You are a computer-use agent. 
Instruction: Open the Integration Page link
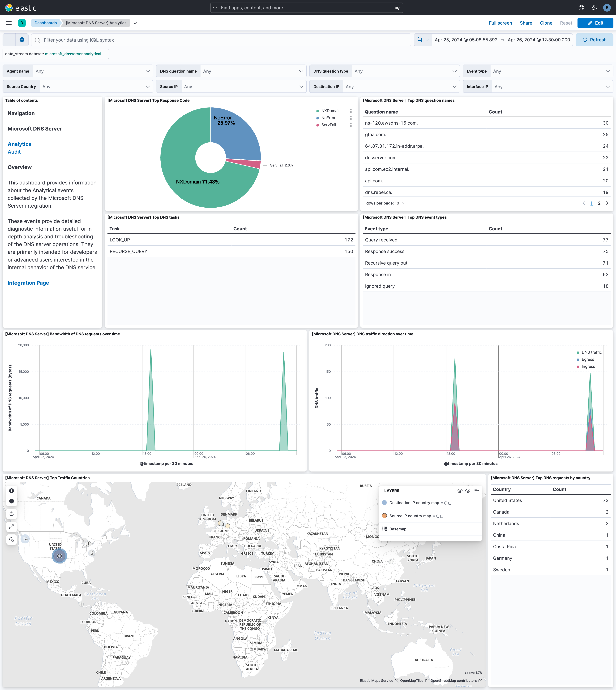28,283
